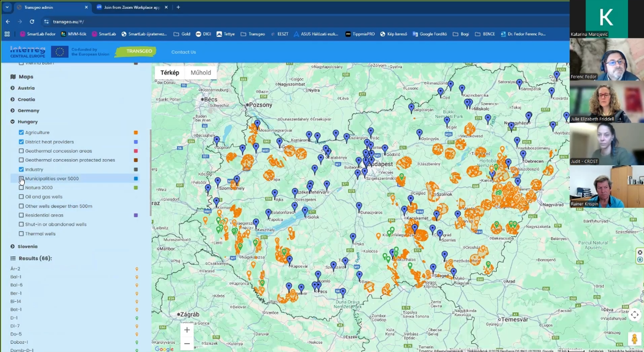644x352 pixels.
Task: Open the Gold bookmarks folder
Action: click(x=182, y=34)
